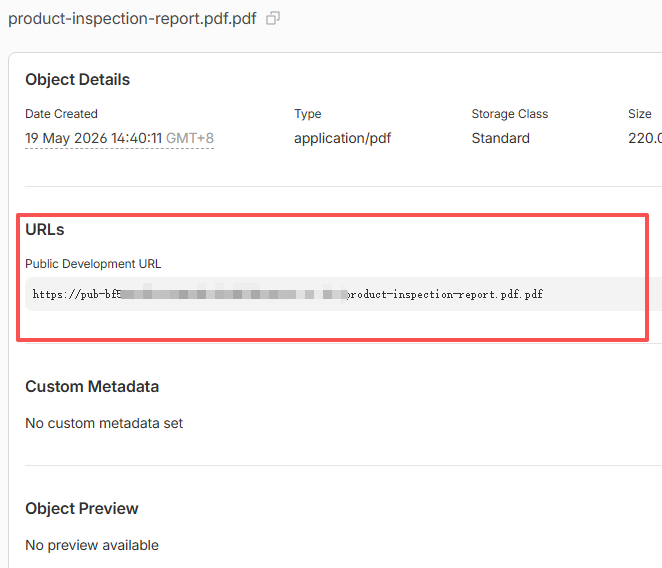The width and height of the screenshot is (662, 568).
Task: Click the Custom Metadata heading
Action: [92, 386]
